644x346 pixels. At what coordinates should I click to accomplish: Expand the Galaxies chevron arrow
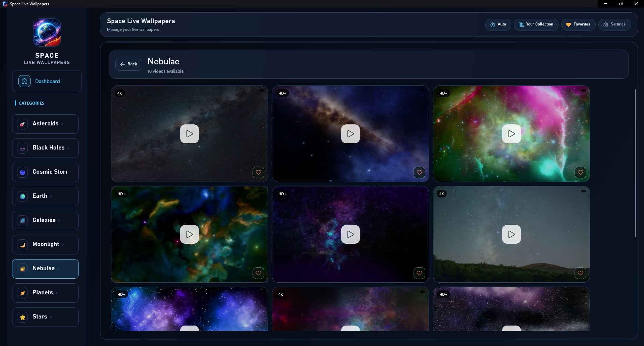click(59, 221)
